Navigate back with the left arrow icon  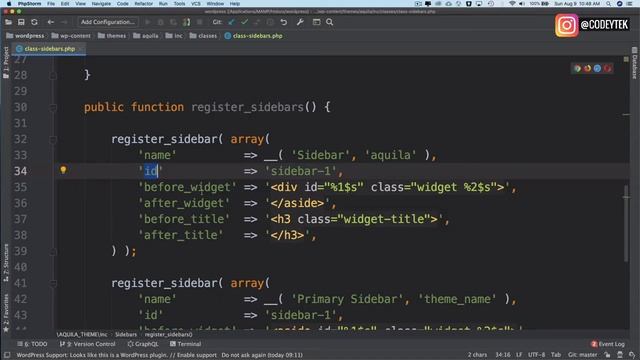[51, 22]
